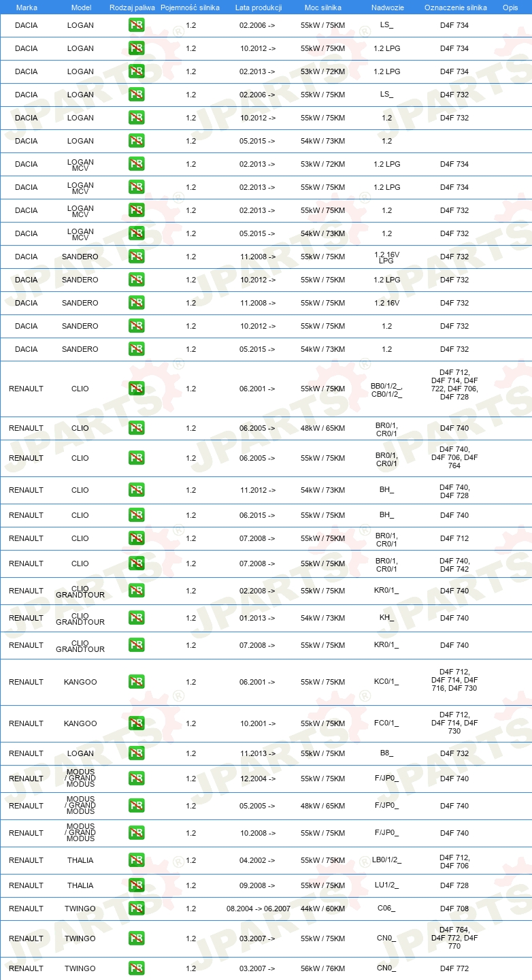
Task: Click fuel icon in Logan MCV 05.2015 row
Action: [136, 233]
